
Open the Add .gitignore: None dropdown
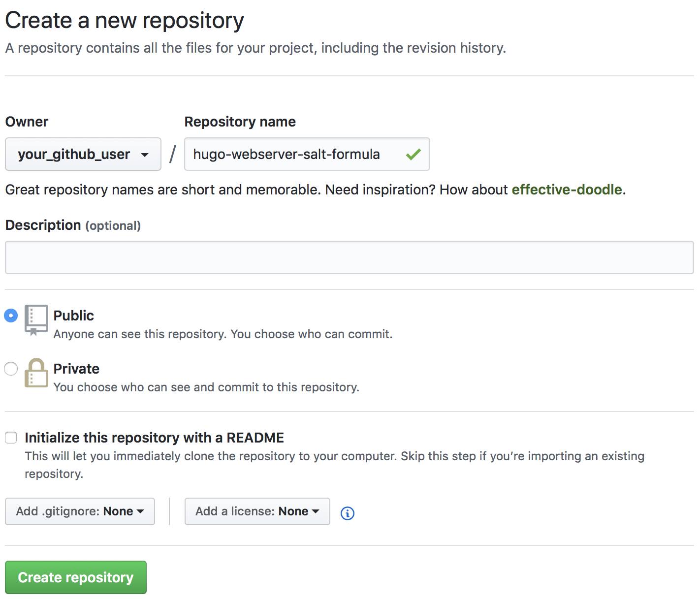click(79, 511)
